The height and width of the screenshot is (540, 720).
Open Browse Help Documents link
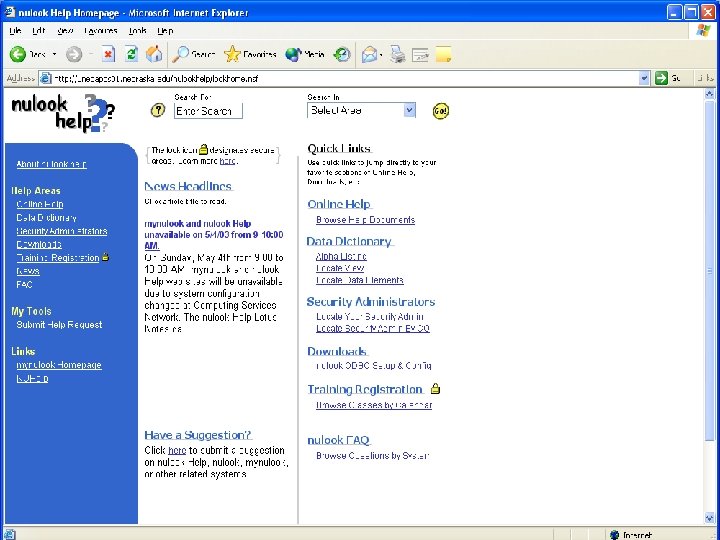(366, 220)
